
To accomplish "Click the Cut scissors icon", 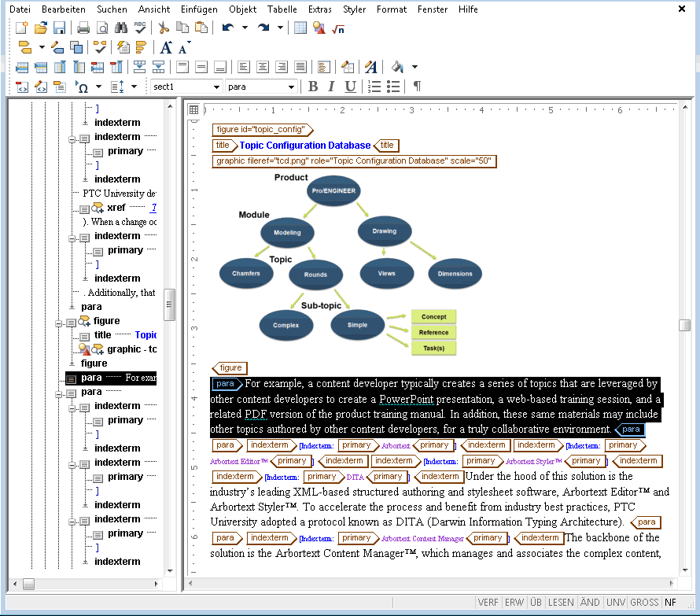I will pyautogui.click(x=164, y=28).
